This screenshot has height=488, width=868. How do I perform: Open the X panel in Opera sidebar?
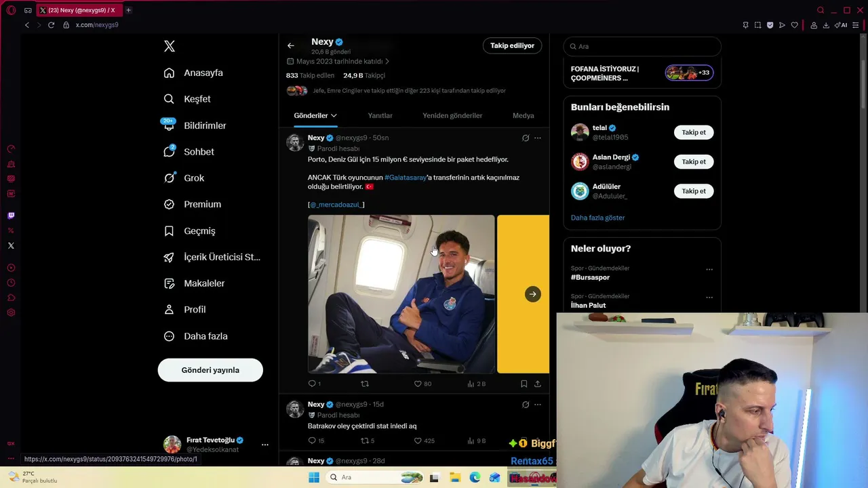tap(11, 245)
